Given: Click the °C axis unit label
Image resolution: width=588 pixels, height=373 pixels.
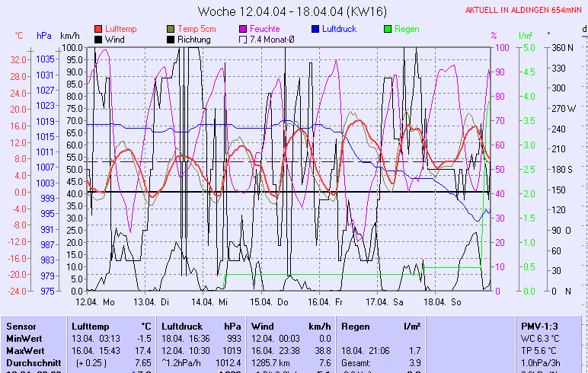Looking at the screenshot, I should point(19,36).
